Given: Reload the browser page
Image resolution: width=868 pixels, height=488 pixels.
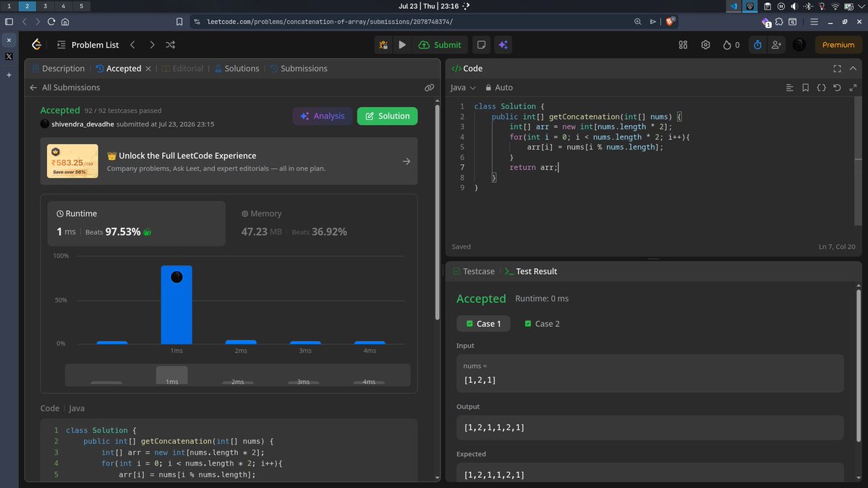Looking at the screenshot, I should click(x=53, y=22).
